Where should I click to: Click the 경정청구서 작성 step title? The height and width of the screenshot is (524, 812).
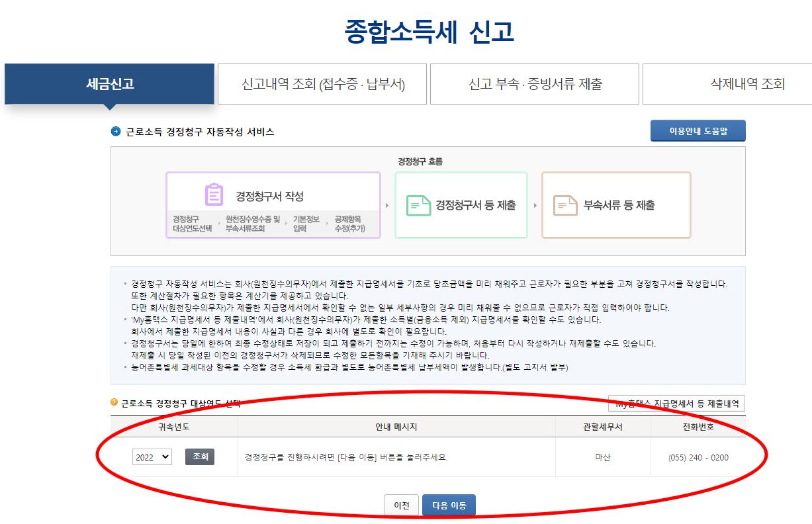tap(269, 196)
